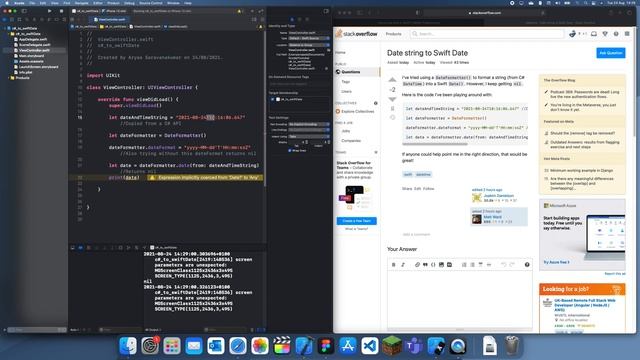Apply bold in answer editor
Viewport: 640px width, 360px height.
(x=393, y=264)
